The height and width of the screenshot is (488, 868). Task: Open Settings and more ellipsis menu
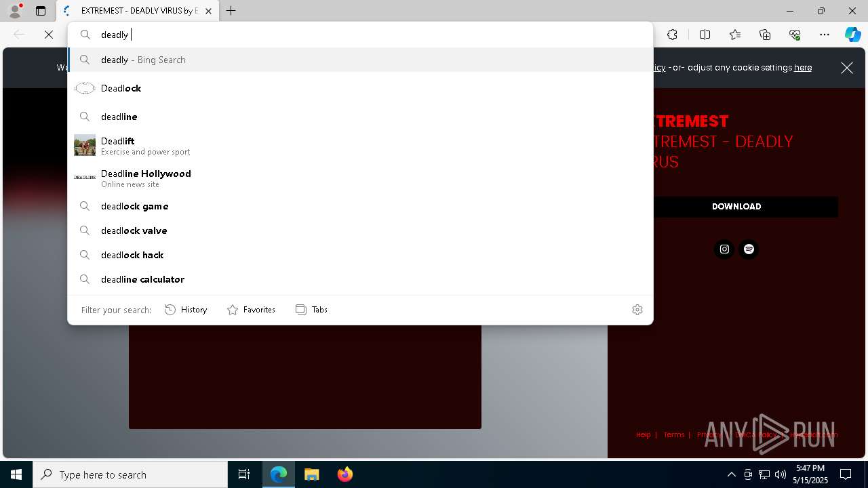(825, 35)
